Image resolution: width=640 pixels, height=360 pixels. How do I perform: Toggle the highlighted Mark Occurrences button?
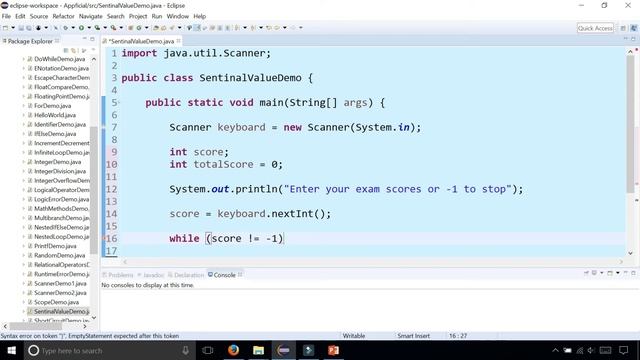(x=197, y=28)
